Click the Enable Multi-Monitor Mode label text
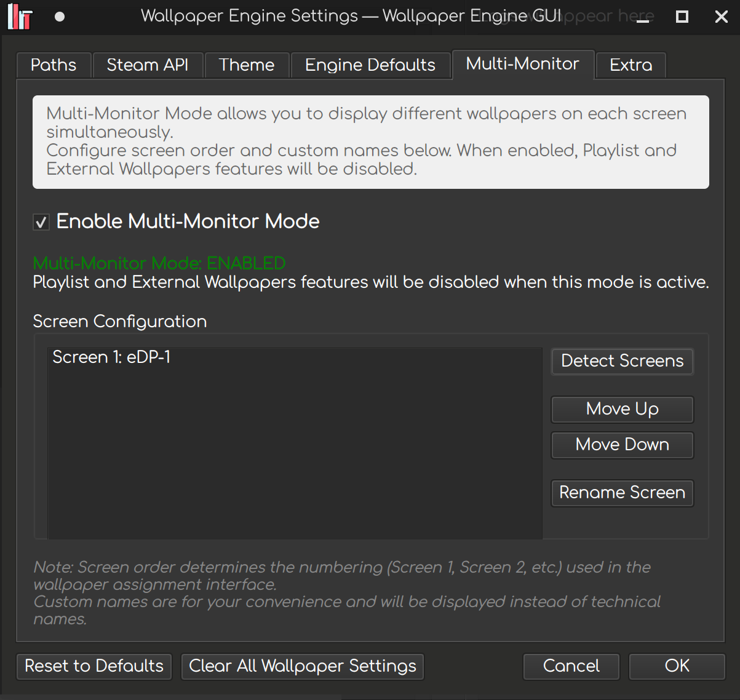The image size is (740, 700). [x=188, y=221]
